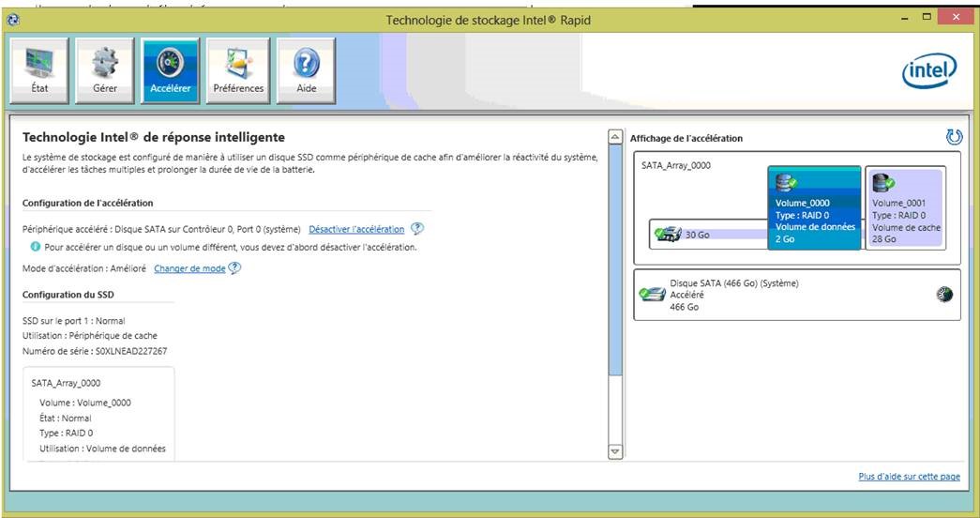The width and height of the screenshot is (980, 518).
Task: Click Utilisation : Périphérique de cache text
Action: 90,335
